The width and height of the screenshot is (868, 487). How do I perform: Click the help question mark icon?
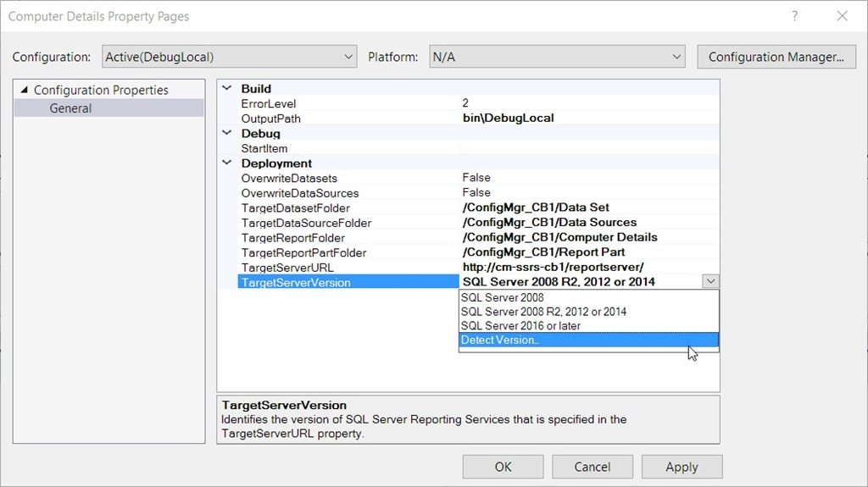[x=794, y=16]
